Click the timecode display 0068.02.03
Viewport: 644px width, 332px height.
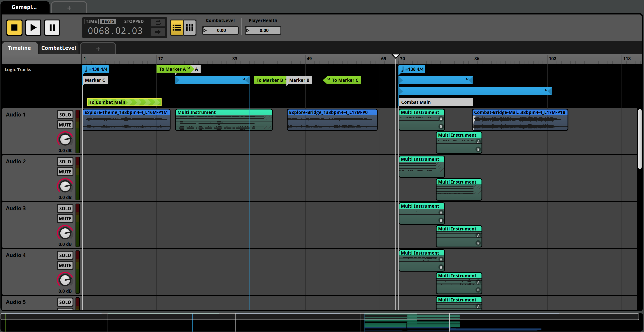(x=115, y=31)
